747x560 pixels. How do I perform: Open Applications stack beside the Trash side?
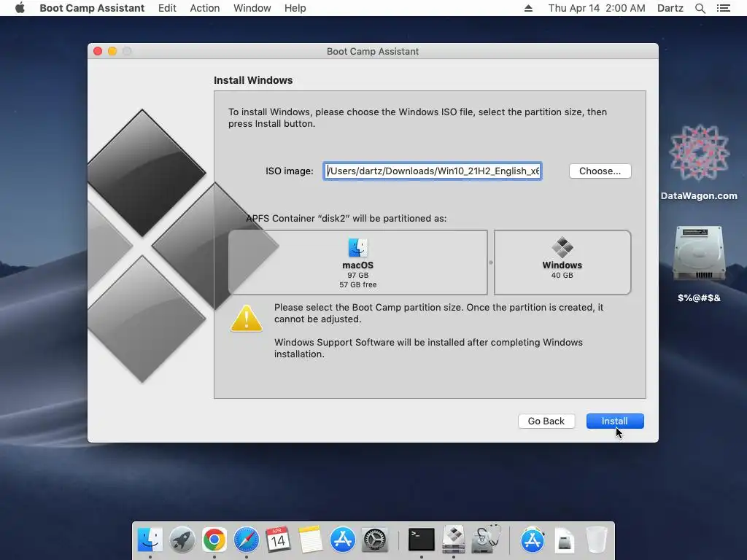point(532,540)
